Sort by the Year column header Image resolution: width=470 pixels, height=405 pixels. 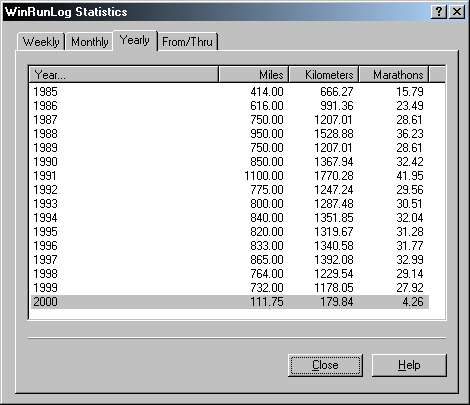[124, 75]
